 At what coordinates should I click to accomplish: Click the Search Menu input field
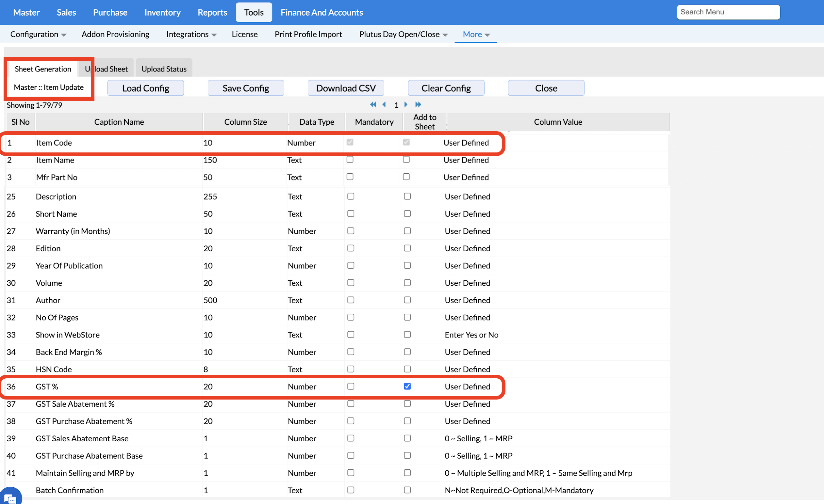(728, 12)
